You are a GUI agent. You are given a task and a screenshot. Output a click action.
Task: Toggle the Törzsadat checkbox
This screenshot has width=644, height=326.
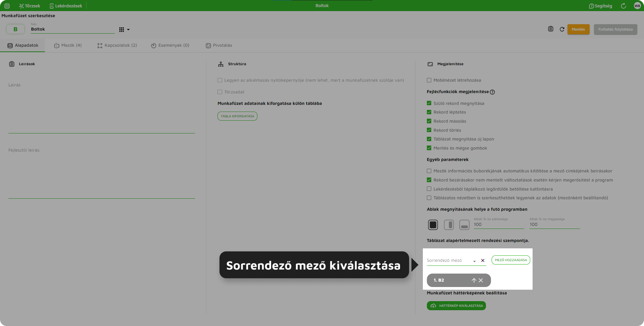(x=220, y=92)
